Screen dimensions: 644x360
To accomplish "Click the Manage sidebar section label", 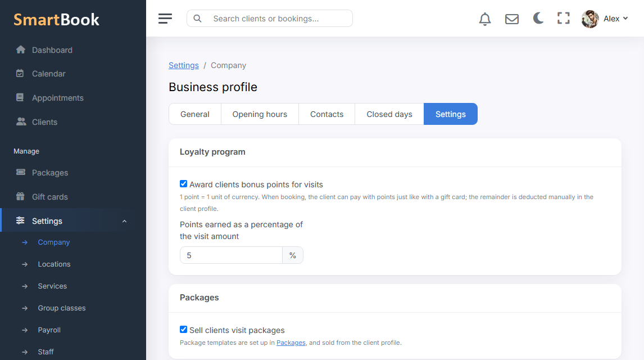I will (26, 151).
